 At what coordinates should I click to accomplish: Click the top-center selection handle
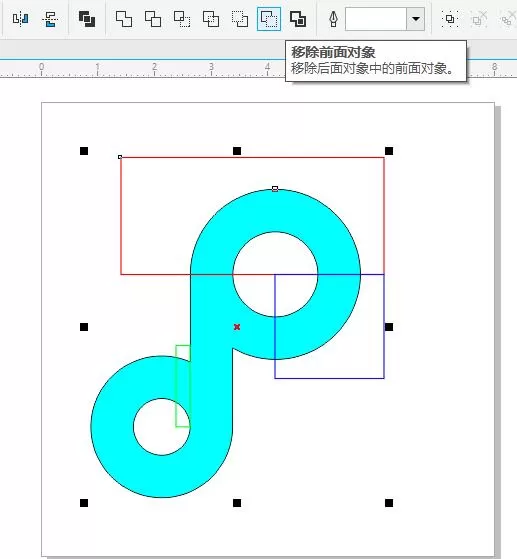[x=237, y=151]
